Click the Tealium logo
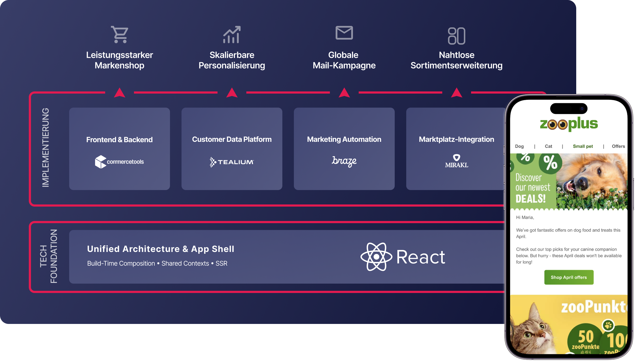Image resolution: width=636 pixels, height=364 pixels. [x=232, y=162]
